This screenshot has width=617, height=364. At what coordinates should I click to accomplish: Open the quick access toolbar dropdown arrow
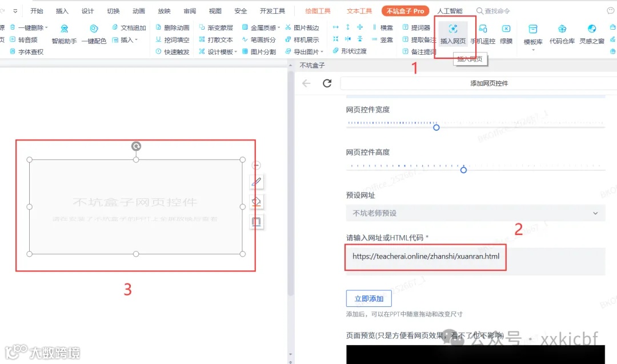click(x=15, y=11)
